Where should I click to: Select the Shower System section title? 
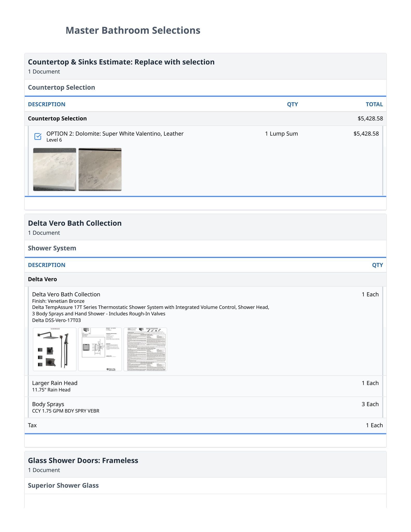(52, 248)
